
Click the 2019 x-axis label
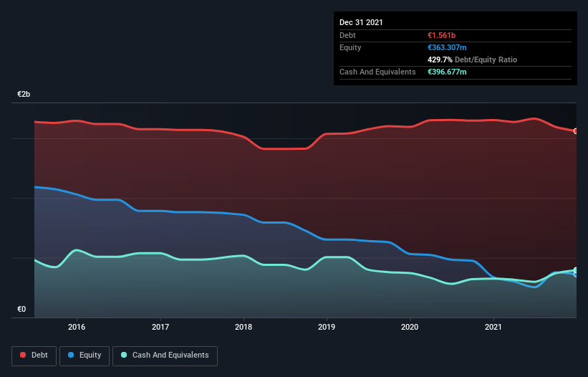327,327
